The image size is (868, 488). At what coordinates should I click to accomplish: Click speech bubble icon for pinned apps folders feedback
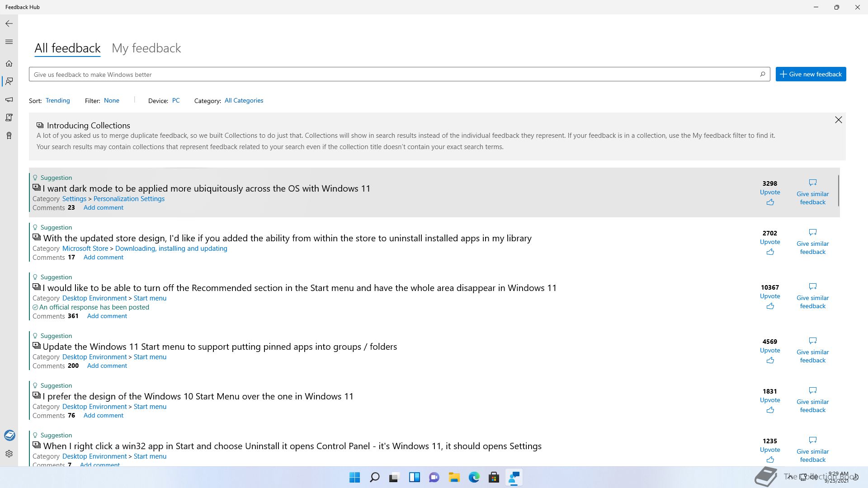pyautogui.click(x=813, y=341)
